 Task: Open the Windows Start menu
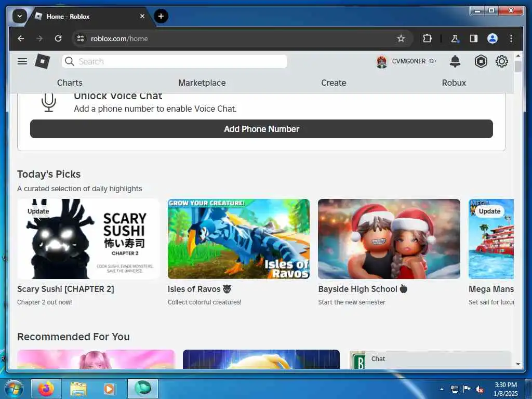click(x=14, y=389)
